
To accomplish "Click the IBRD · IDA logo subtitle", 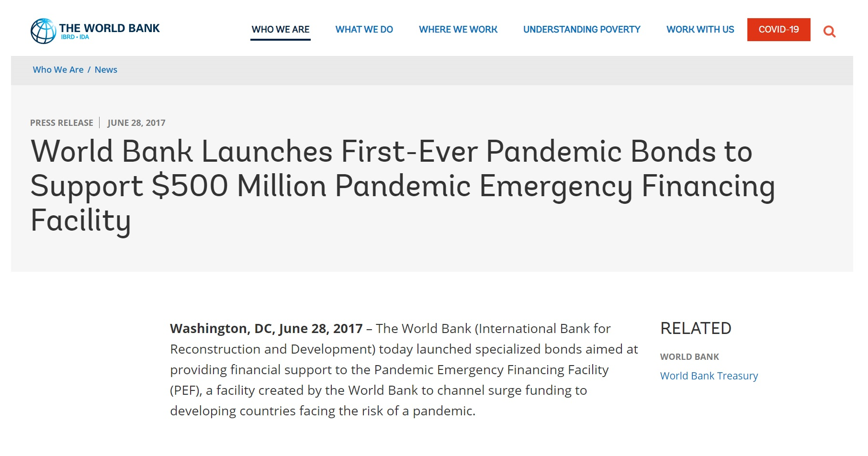I will (75, 37).
